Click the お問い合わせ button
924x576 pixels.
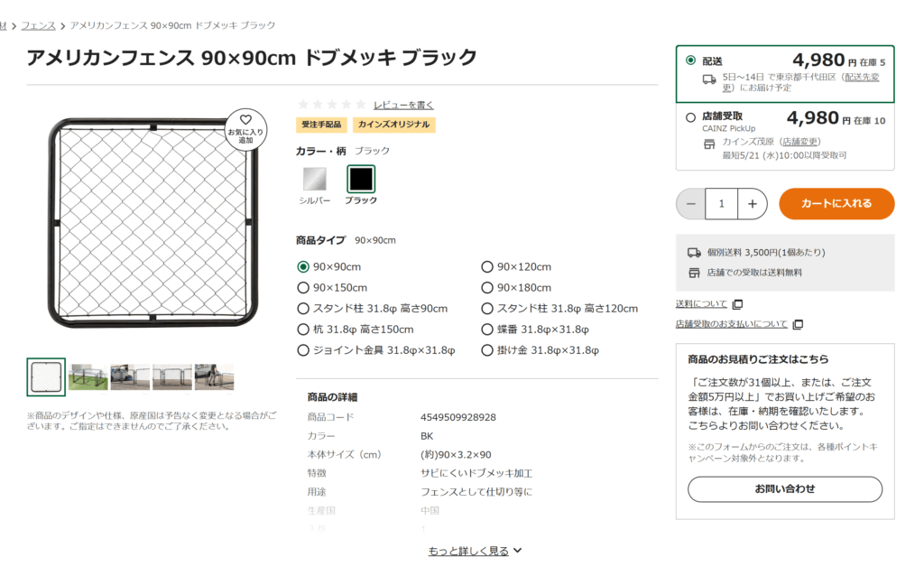(784, 489)
